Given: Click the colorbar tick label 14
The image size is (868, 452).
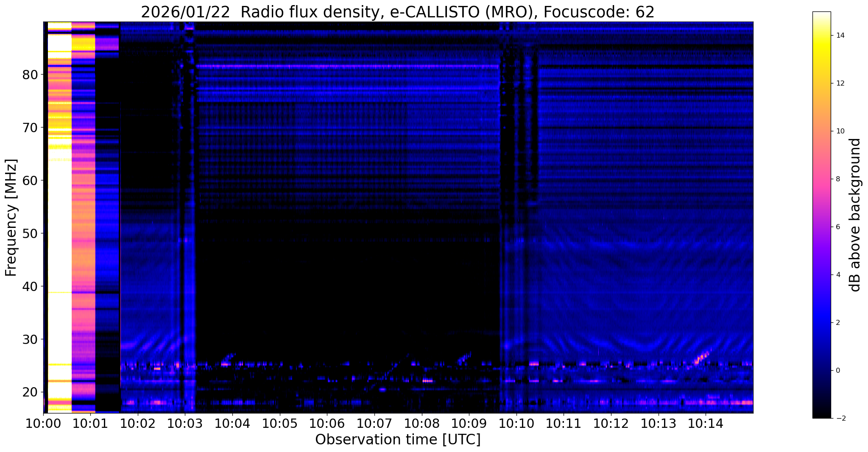Looking at the screenshot, I should pyautogui.click(x=840, y=36).
